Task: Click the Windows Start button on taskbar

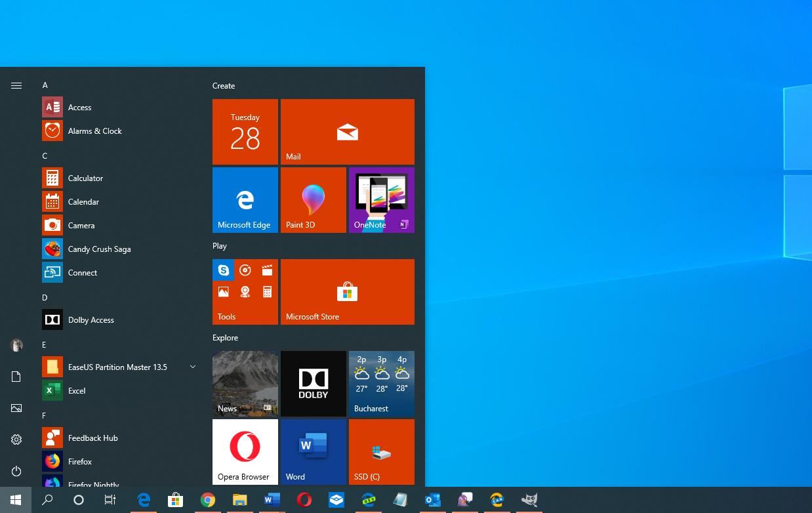Action: (16, 500)
